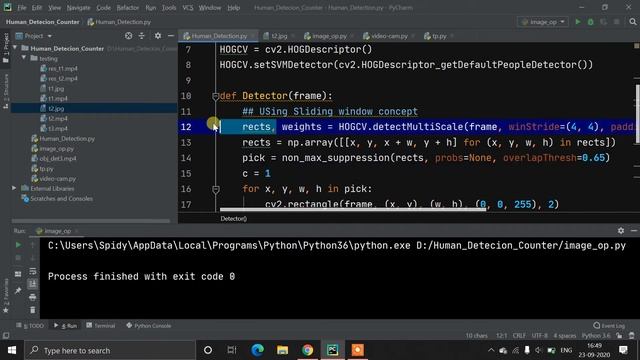Select t2.mp4 file

(53, 118)
